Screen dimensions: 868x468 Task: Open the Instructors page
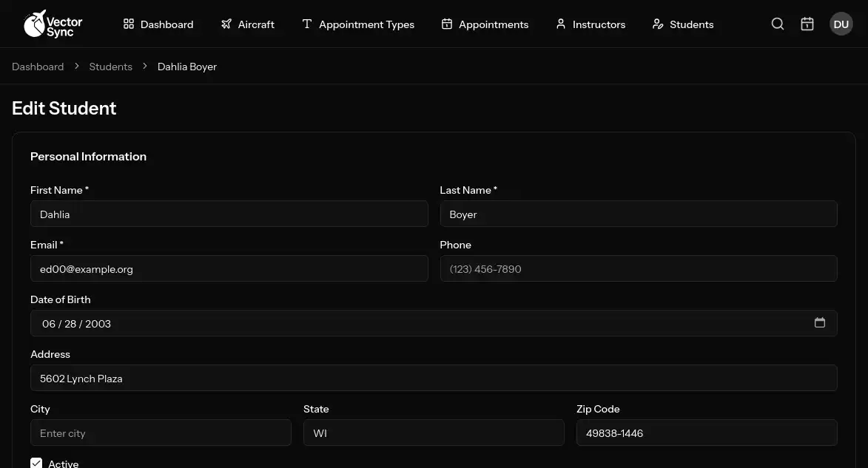[x=590, y=24]
